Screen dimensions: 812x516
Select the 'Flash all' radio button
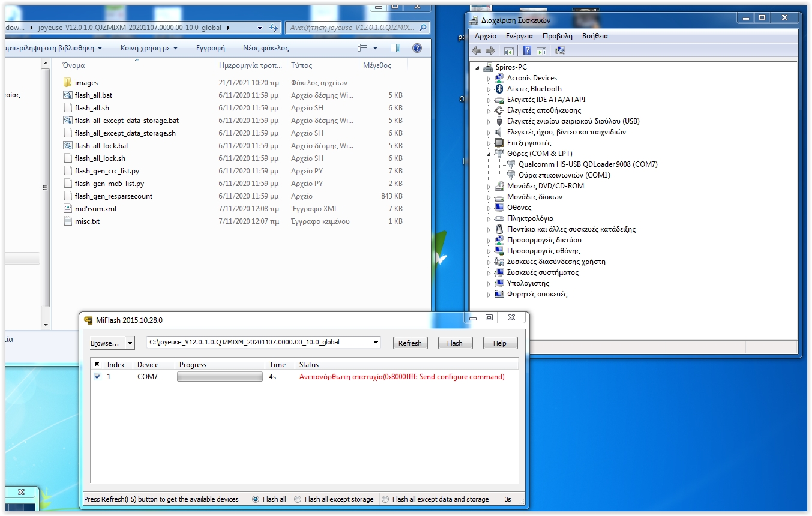pyautogui.click(x=256, y=499)
